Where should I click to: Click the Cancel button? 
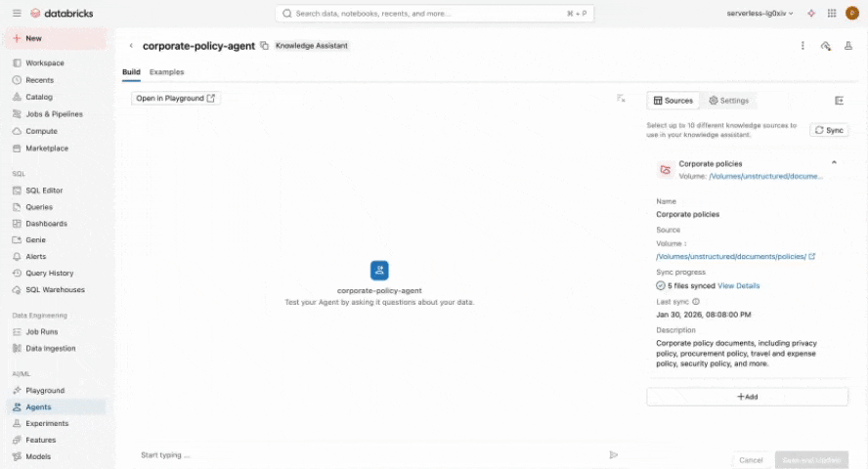tap(751, 460)
